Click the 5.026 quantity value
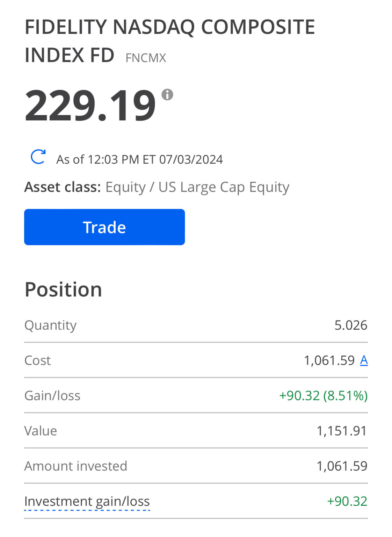Image resolution: width=392 pixels, height=537 pixels. click(351, 325)
